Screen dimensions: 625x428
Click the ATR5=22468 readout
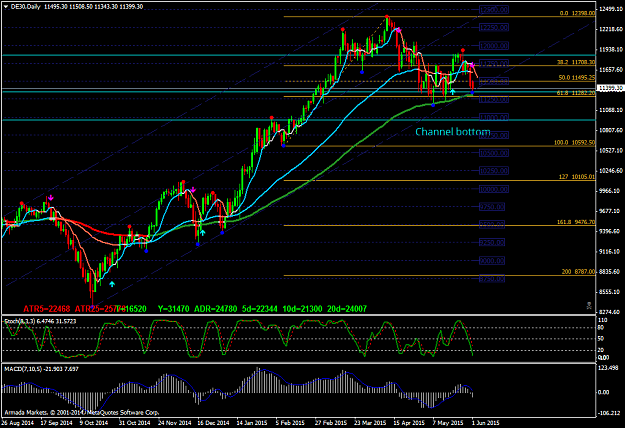point(47,309)
